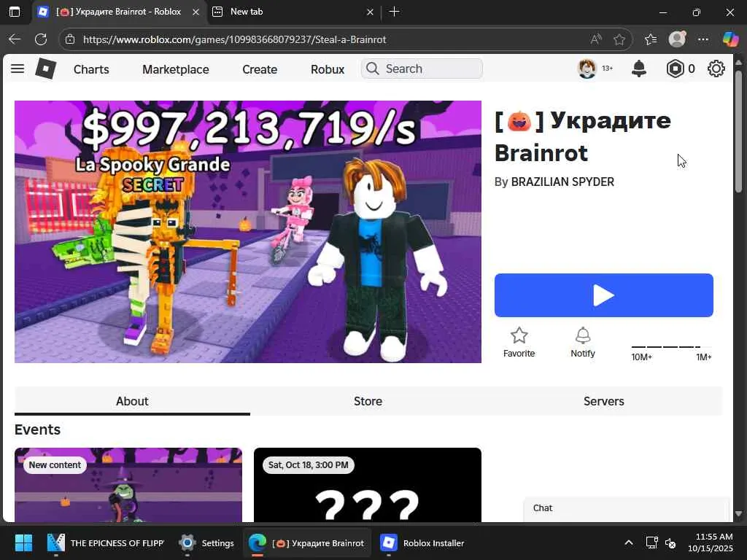Select the Servers tab
Image resolution: width=747 pixels, height=560 pixels.
603,401
